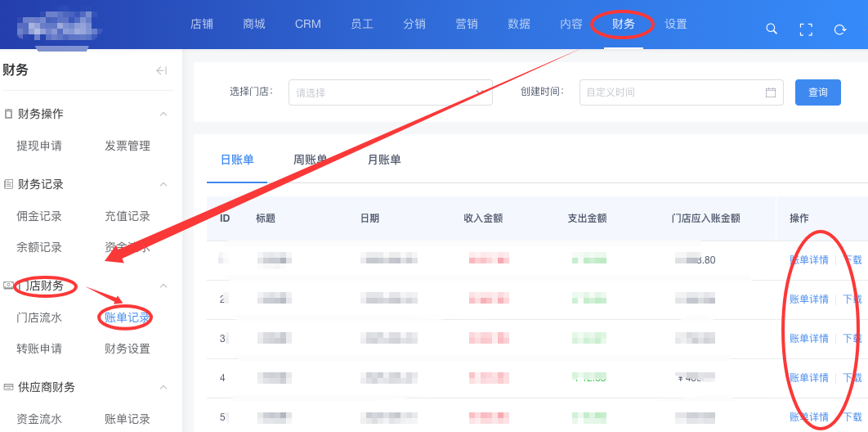The width and height of the screenshot is (868, 432).
Task: Click 下载 in the row with ID 4
Action: point(852,377)
